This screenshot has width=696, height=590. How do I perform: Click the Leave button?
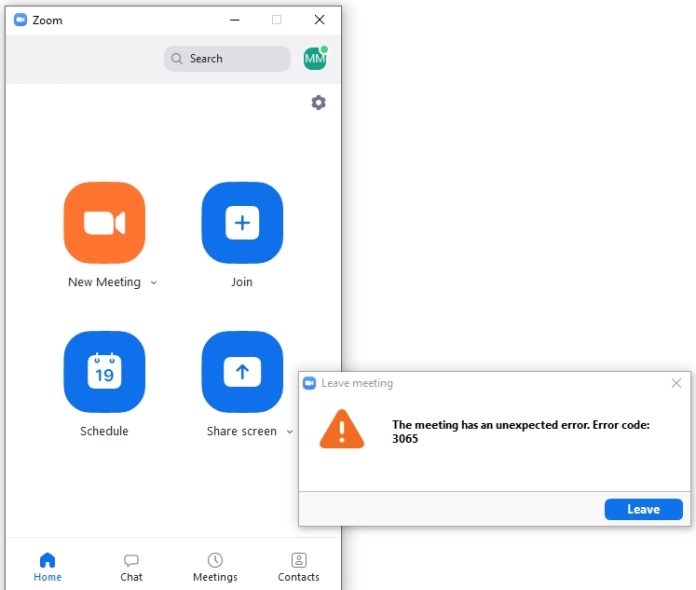(644, 509)
